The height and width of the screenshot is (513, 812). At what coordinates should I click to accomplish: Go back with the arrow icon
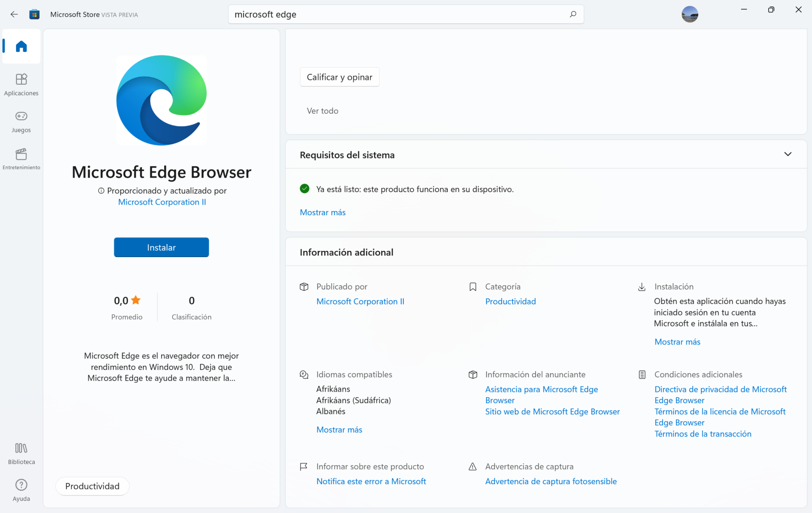tap(14, 14)
